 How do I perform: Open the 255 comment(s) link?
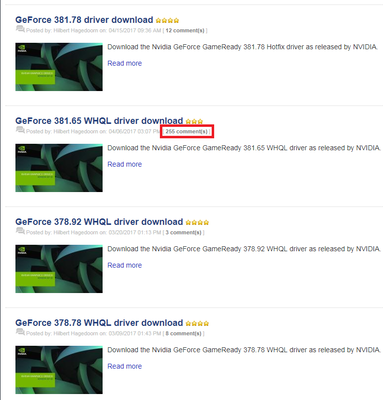(186, 132)
